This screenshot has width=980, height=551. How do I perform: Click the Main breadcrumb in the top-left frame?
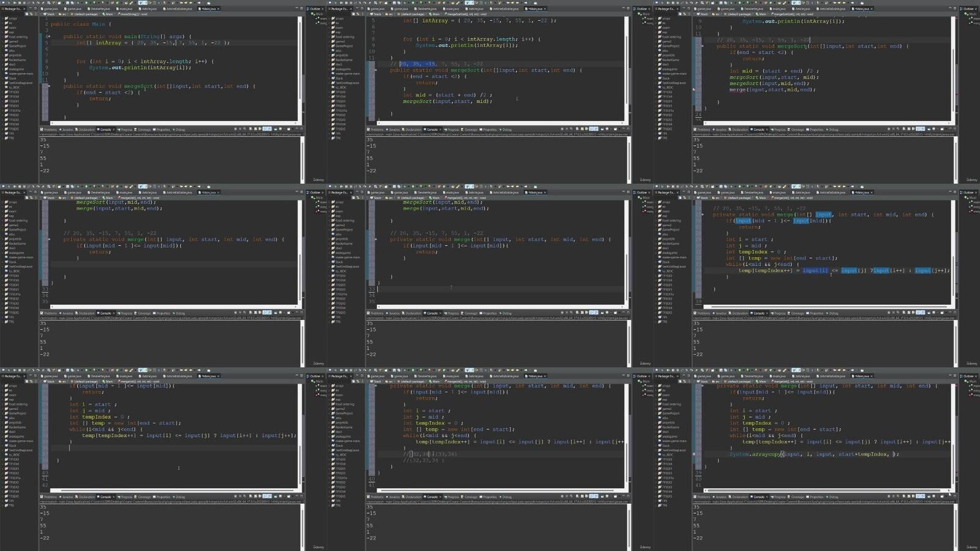[x=109, y=14]
